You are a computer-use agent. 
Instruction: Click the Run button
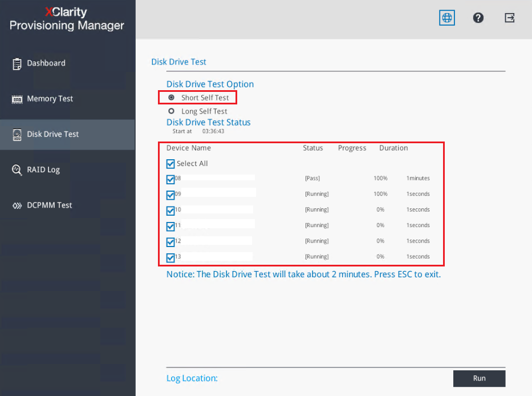point(479,378)
